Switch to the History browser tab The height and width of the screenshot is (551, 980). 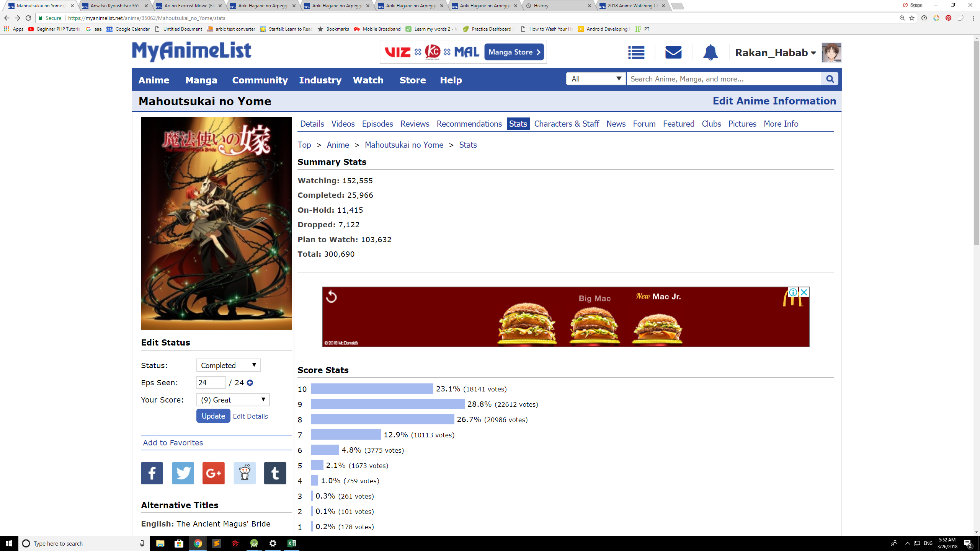559,6
